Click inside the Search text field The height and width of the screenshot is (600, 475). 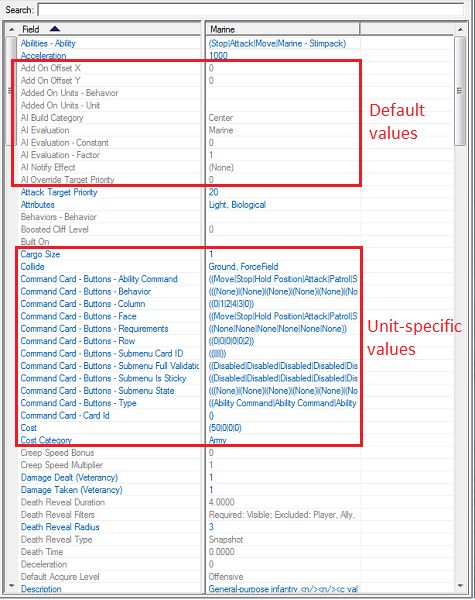coord(251,10)
